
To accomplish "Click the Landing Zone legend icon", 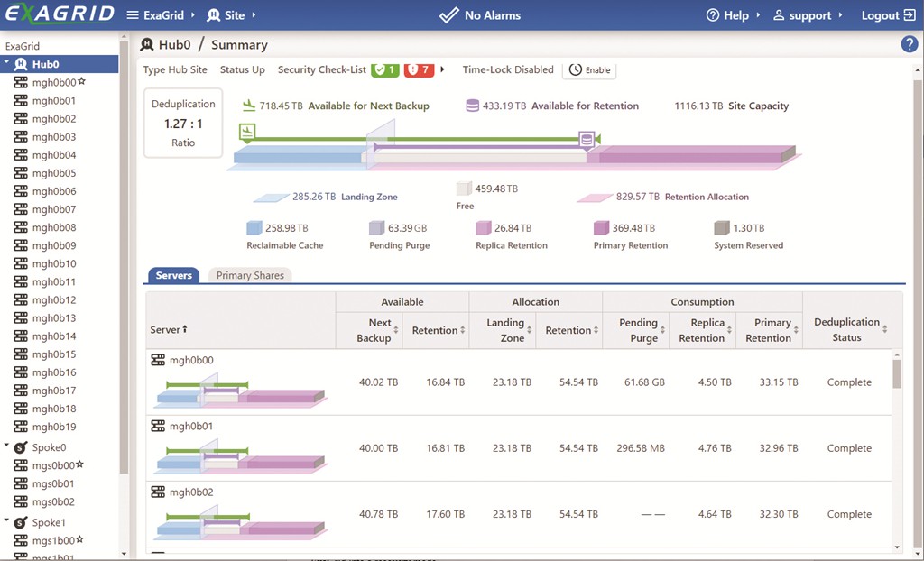I will click(x=271, y=198).
